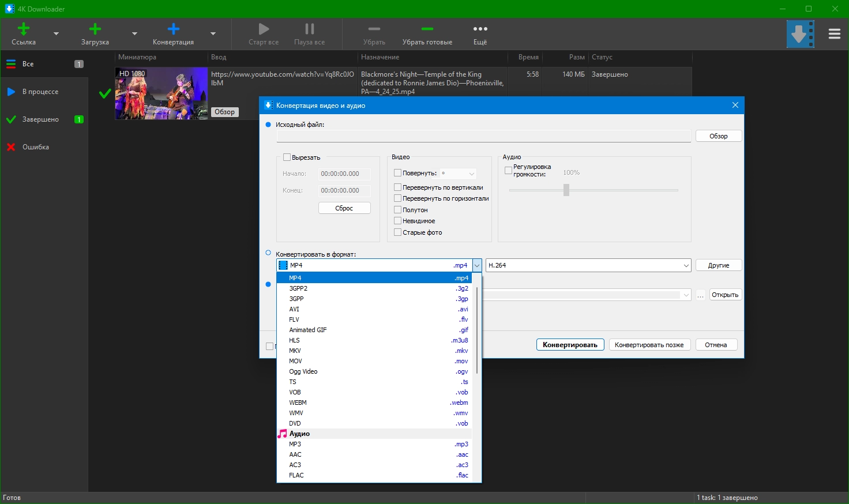Collapse the MP4 format dropdown arrow
Viewport: 849px width, 504px height.
tap(476, 266)
